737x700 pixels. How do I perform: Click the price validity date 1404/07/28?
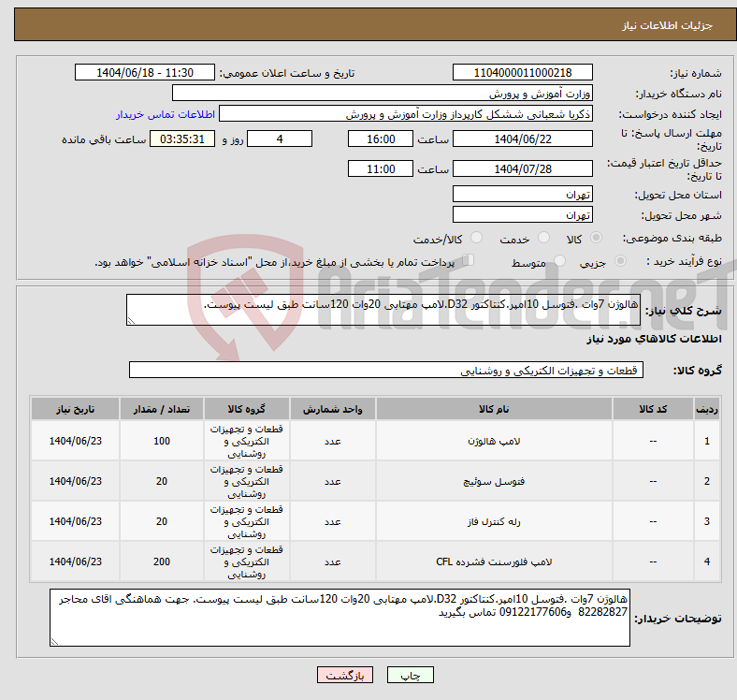522,168
